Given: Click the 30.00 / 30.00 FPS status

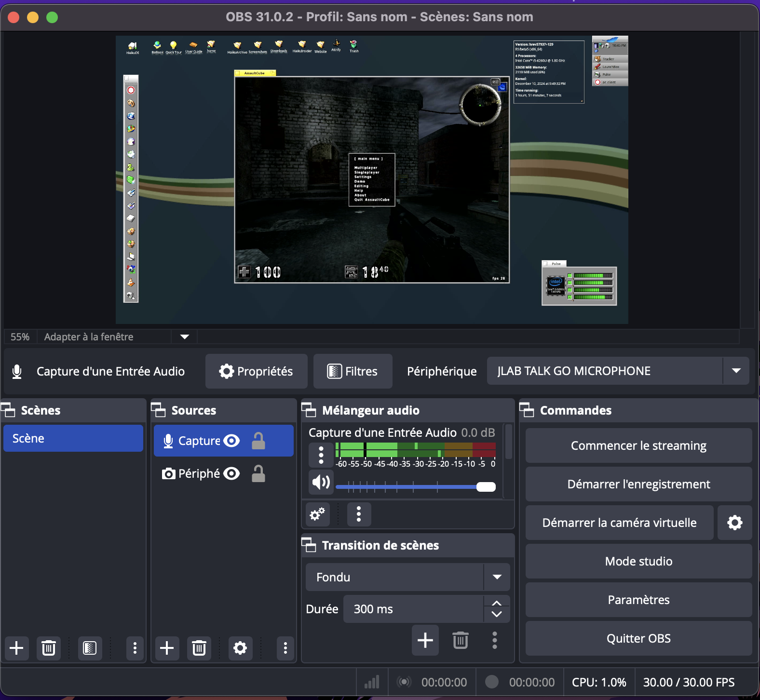Looking at the screenshot, I should point(689,682).
